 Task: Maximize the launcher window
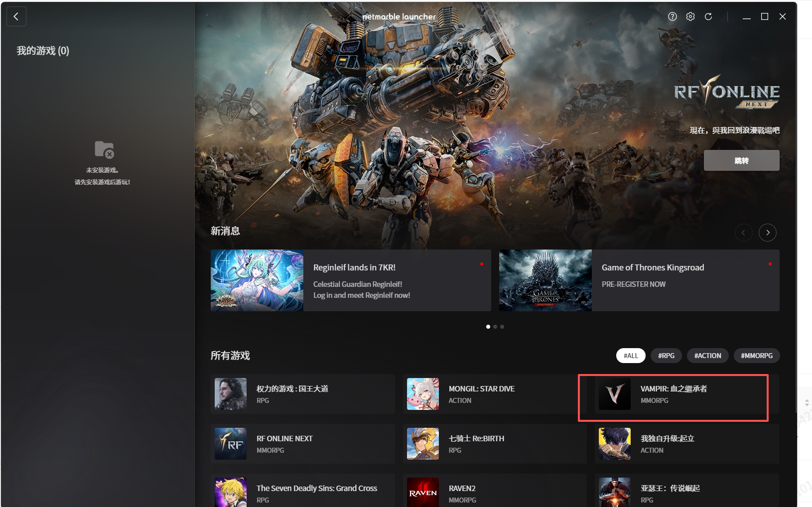765,16
